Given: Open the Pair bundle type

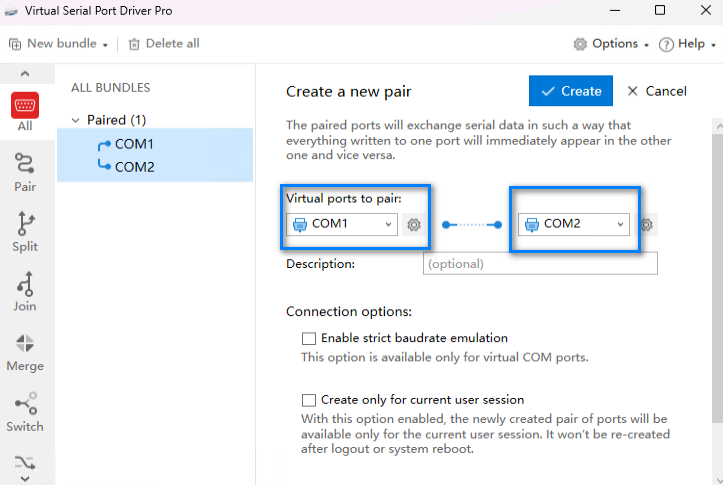Looking at the screenshot, I should 25,172.
